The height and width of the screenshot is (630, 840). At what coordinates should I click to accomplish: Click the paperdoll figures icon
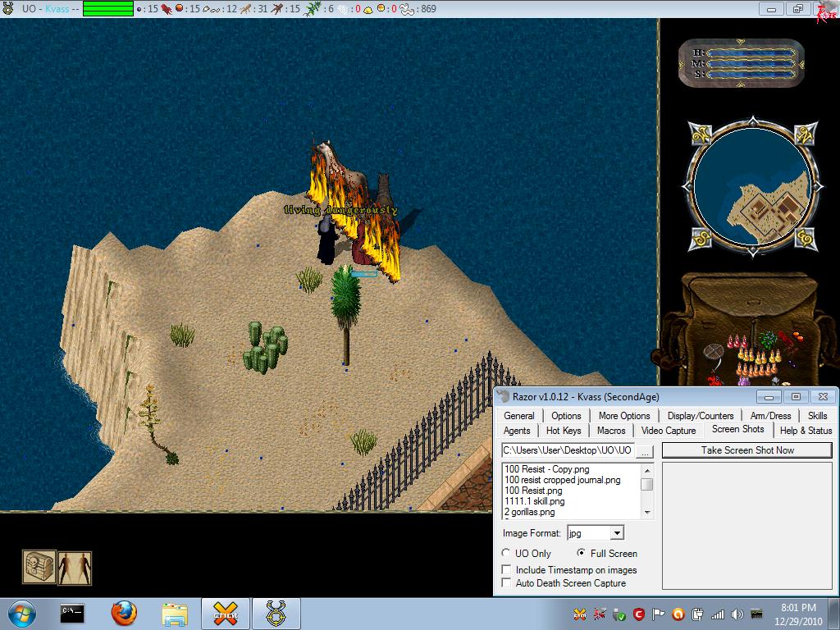(75, 568)
